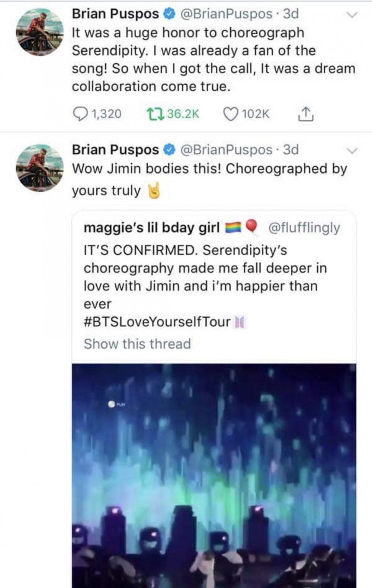The width and height of the screenshot is (372, 588).
Task: Open @flufflingly quoted user handle
Action: pyautogui.click(x=304, y=228)
